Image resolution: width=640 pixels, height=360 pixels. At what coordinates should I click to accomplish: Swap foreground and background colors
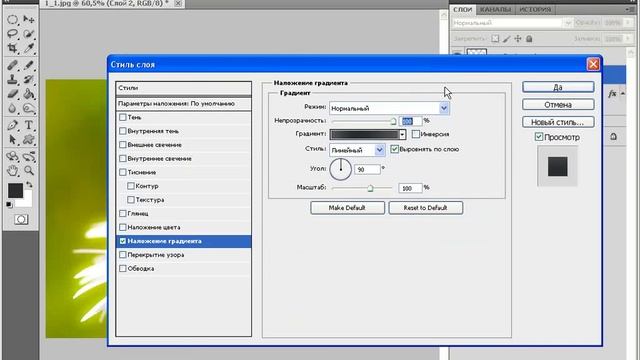[29, 185]
